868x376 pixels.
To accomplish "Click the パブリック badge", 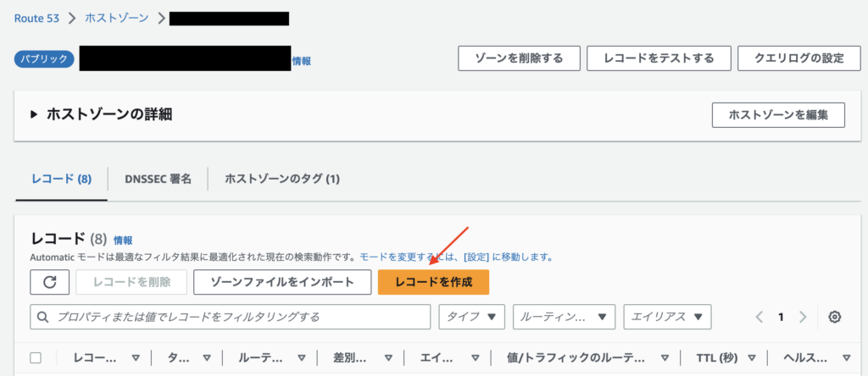I will tap(44, 59).
